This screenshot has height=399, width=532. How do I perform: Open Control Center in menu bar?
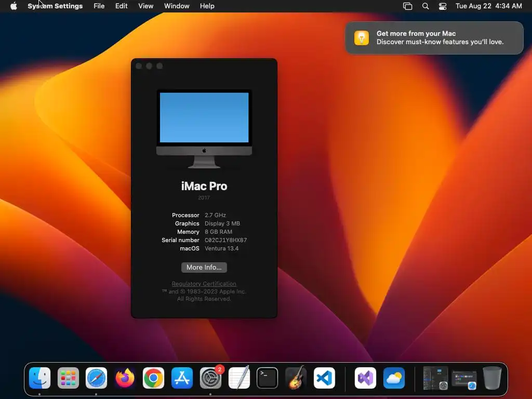(x=443, y=6)
